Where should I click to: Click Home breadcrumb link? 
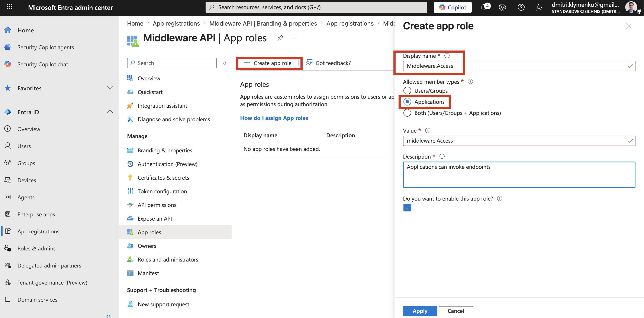click(135, 23)
